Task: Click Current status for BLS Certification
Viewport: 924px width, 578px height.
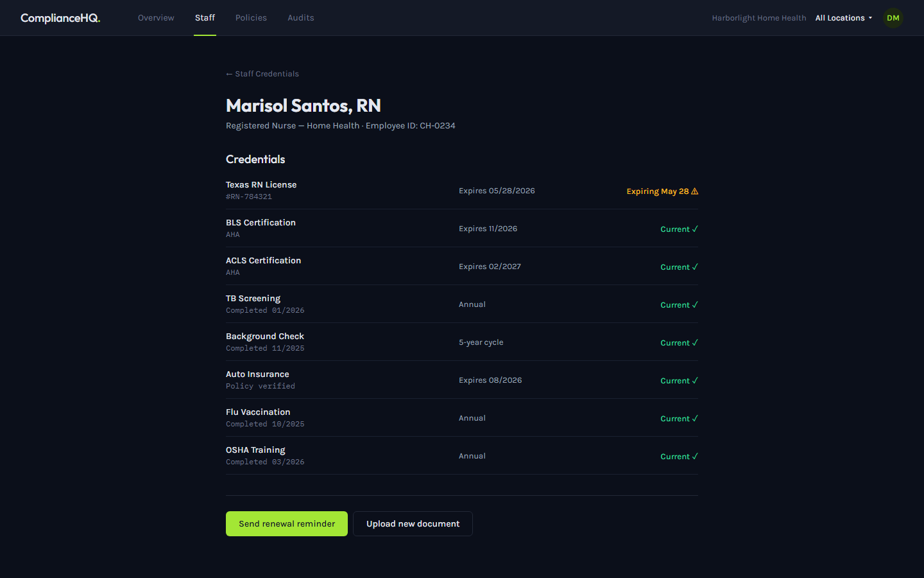Action: click(x=679, y=229)
